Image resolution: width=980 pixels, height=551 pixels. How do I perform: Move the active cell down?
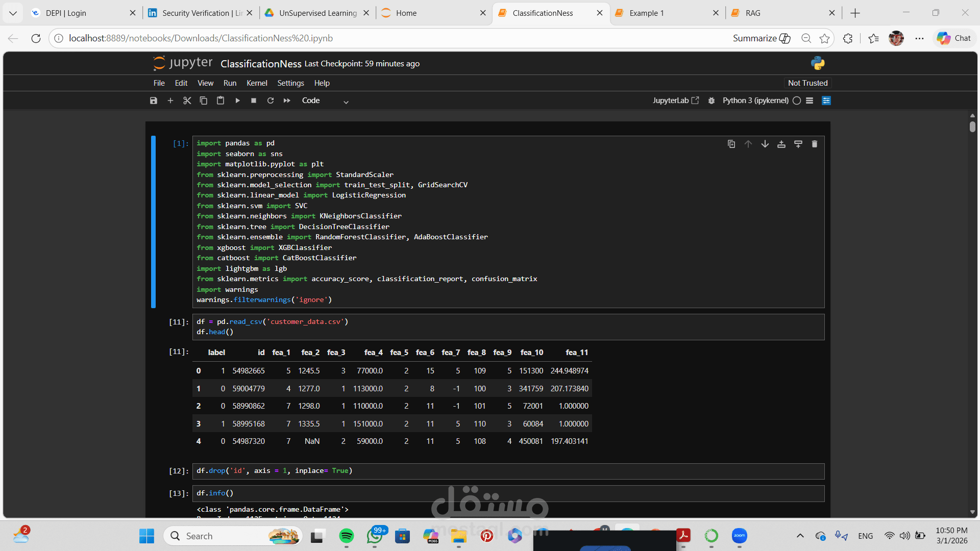coord(765,144)
